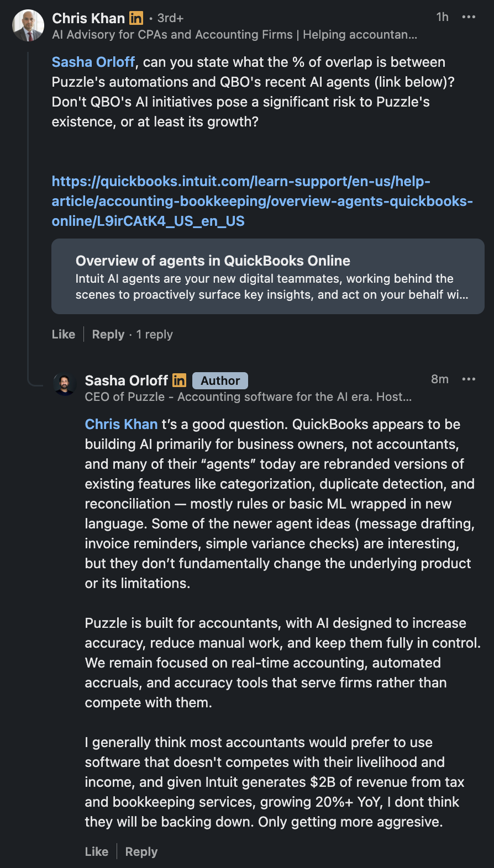Like Chris Khan's comment
Screen dimensions: 494x868
[64, 335]
